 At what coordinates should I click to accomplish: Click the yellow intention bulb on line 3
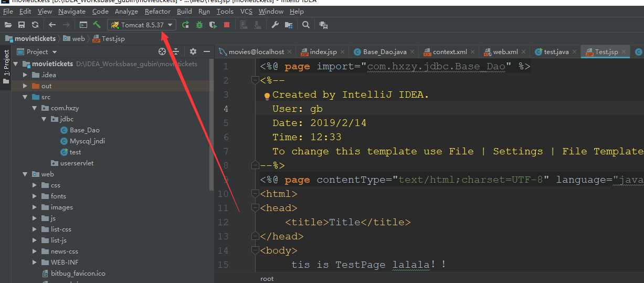267,96
